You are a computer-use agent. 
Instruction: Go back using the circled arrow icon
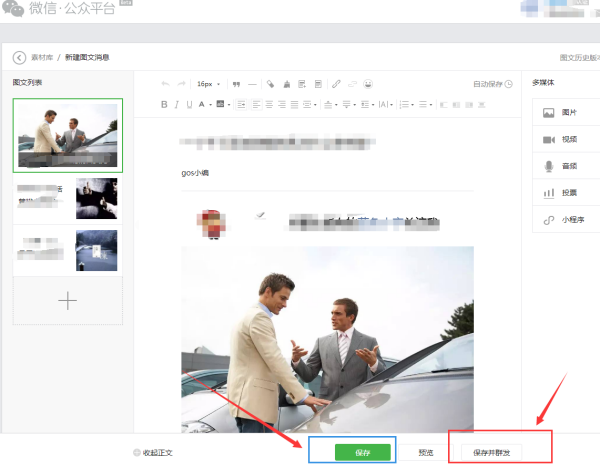click(x=18, y=58)
